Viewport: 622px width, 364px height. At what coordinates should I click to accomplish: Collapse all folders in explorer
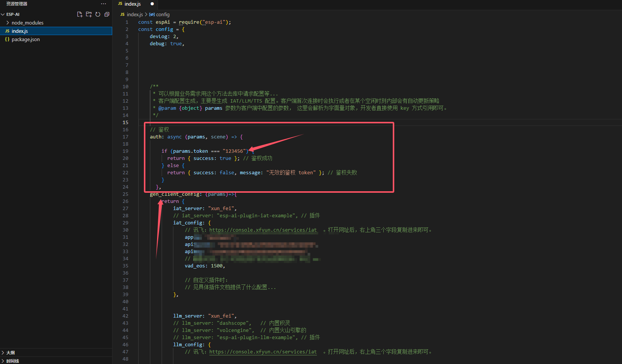tap(107, 14)
